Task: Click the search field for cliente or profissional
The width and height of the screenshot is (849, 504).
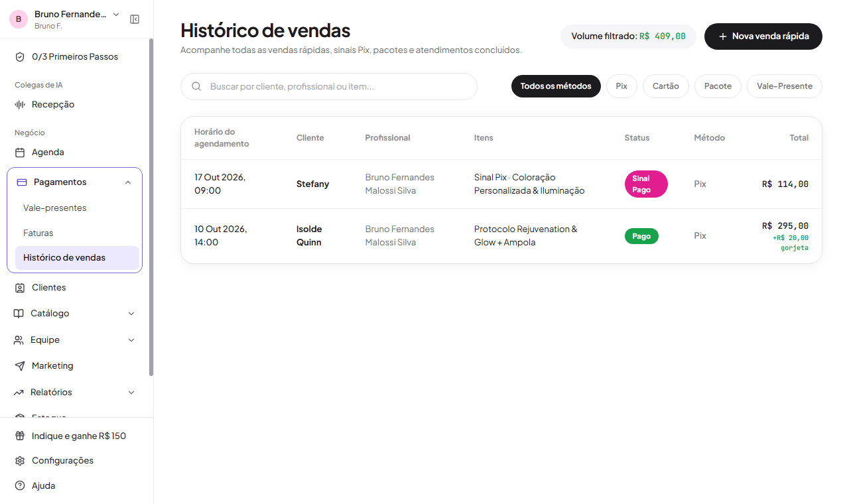Action: point(329,86)
